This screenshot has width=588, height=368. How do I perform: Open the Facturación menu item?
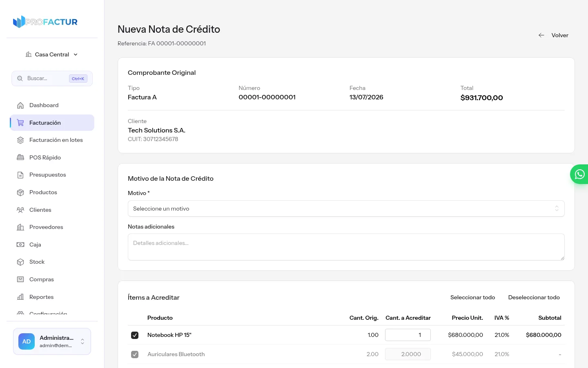point(52,123)
